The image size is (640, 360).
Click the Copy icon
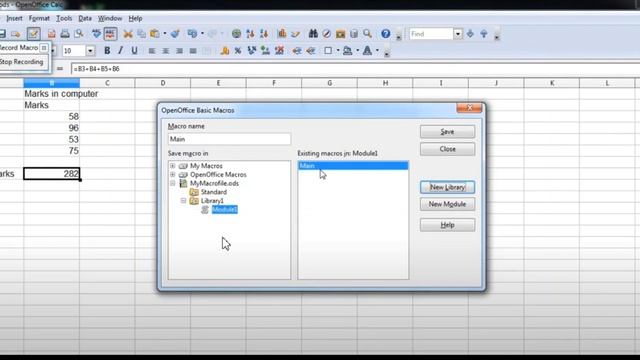[x=142, y=34]
